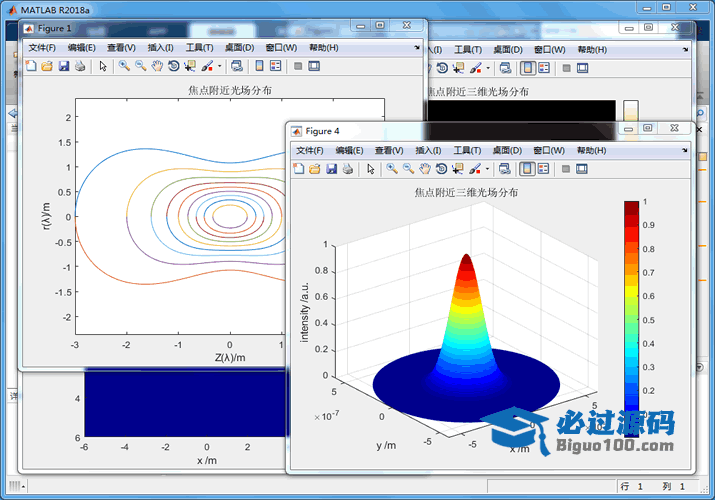715x500 pixels.
Task: Activate Zoom Out tool in Figure 1
Action: pyautogui.click(x=140, y=66)
